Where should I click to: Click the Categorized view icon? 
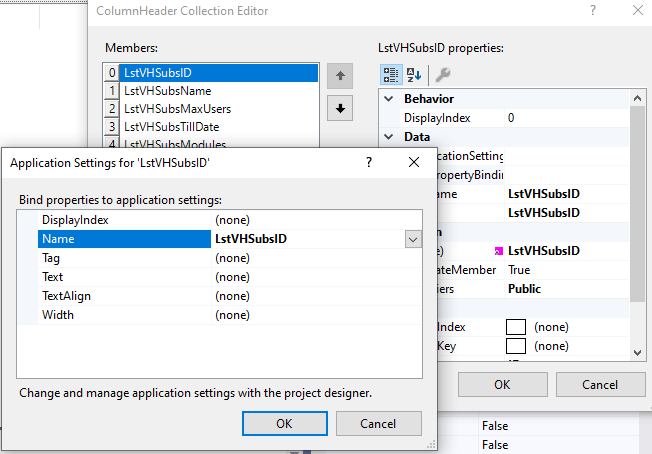[x=392, y=74]
